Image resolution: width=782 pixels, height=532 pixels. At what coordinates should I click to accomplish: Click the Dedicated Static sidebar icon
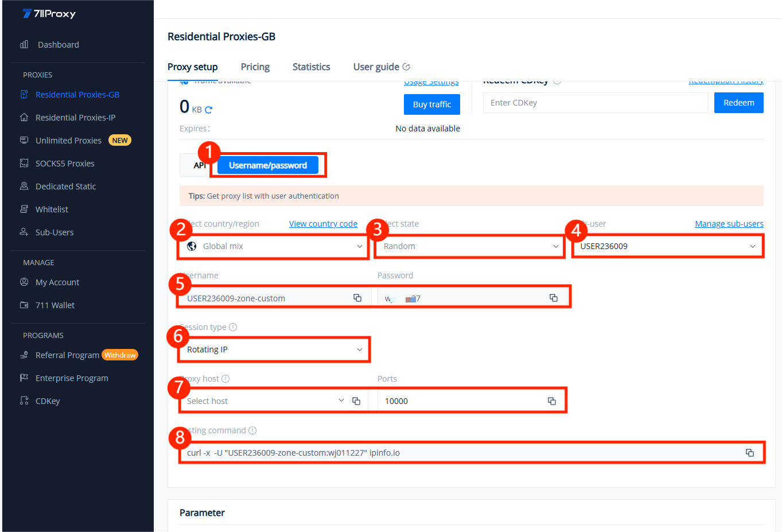[24, 186]
